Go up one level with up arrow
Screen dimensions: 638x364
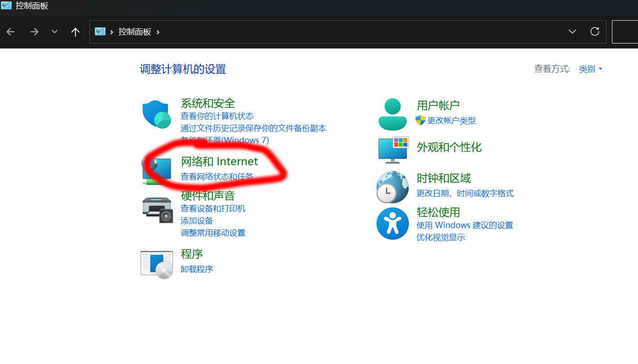pyautogui.click(x=75, y=32)
